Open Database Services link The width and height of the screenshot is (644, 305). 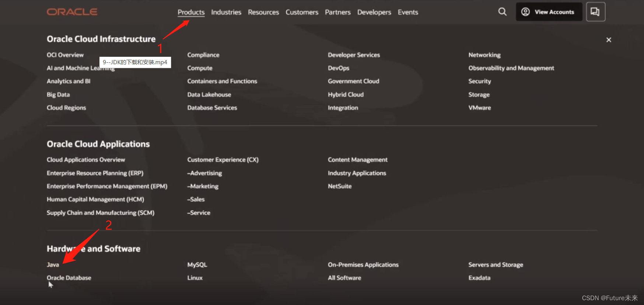(x=212, y=108)
